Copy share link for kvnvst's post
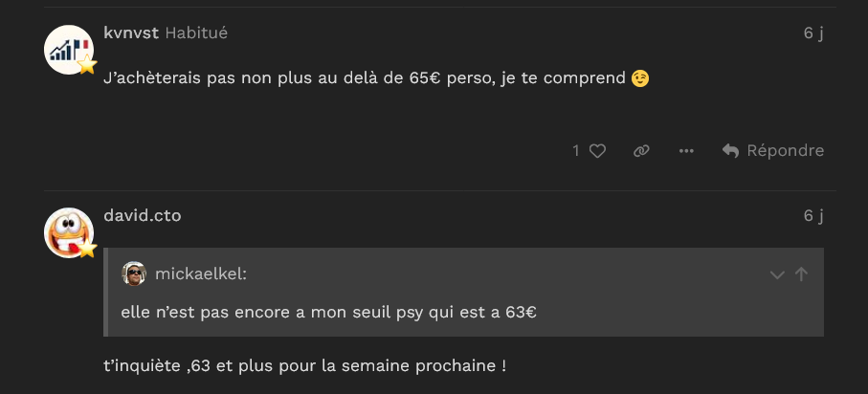Image resolution: width=868 pixels, height=394 pixels. [x=641, y=151]
